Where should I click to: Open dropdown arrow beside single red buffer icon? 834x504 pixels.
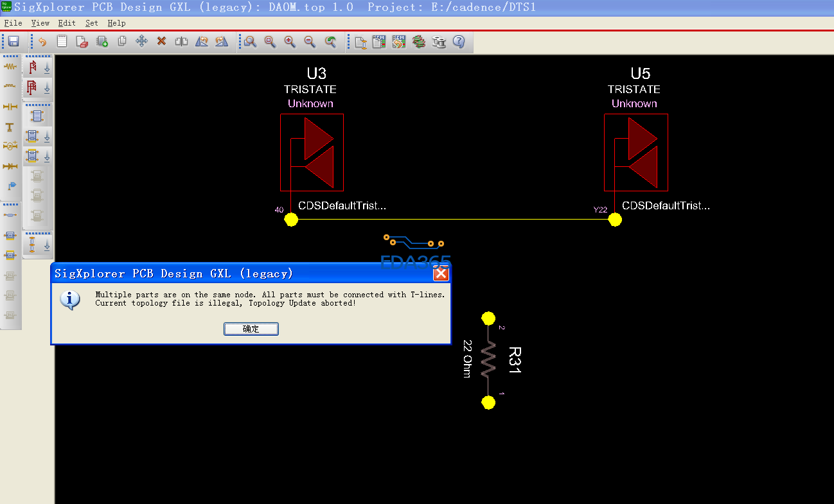point(47,67)
